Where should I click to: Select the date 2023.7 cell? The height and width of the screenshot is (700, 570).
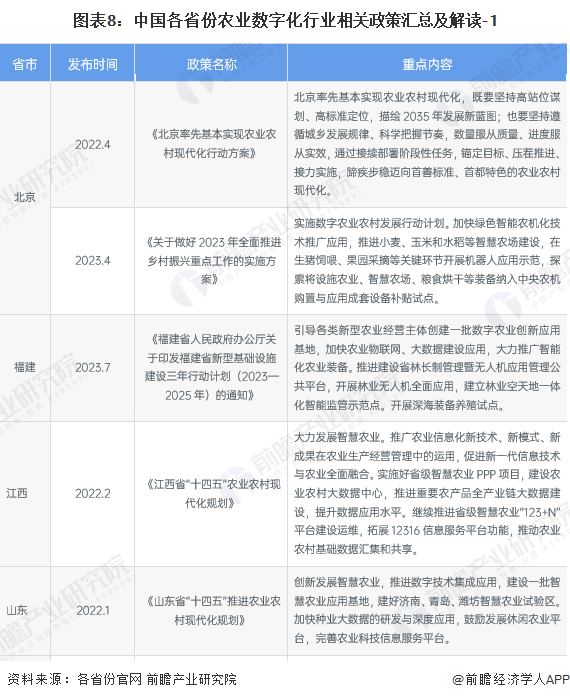(x=92, y=367)
